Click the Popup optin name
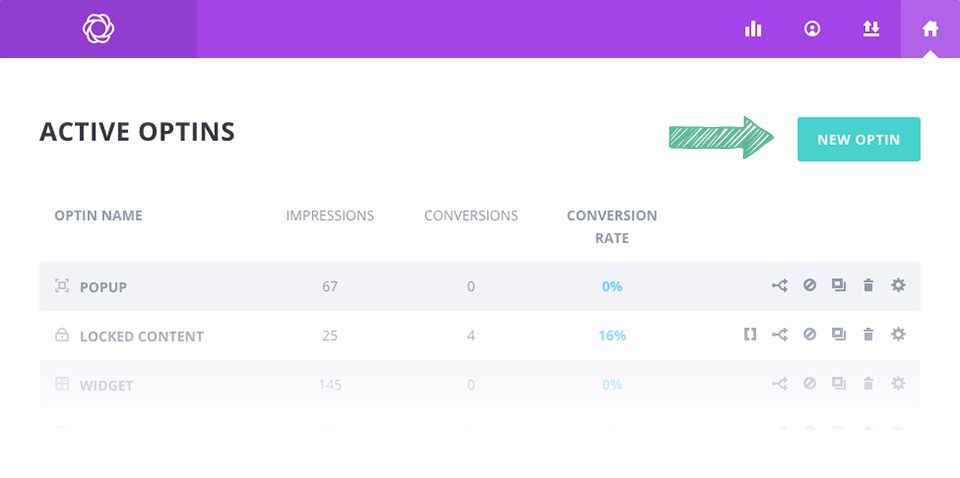 [103, 287]
